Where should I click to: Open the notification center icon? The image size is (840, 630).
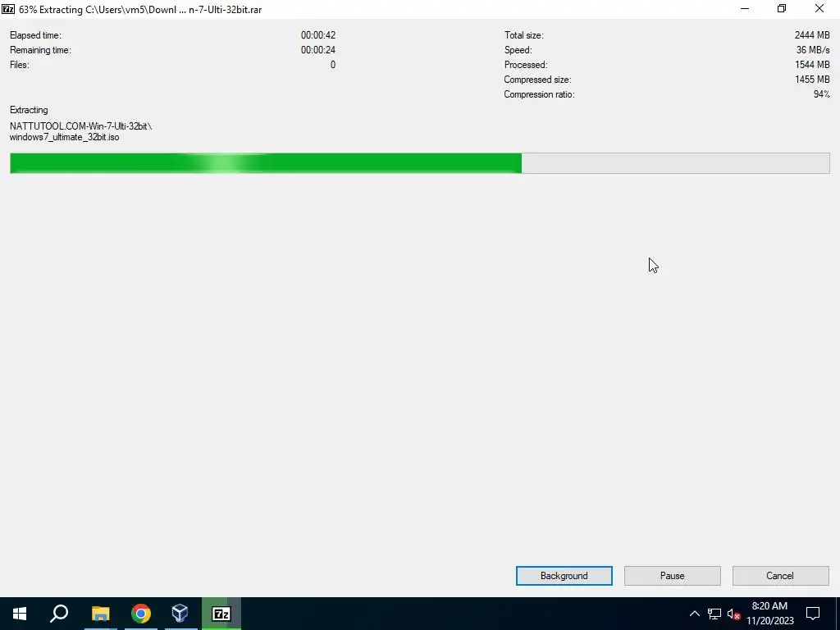[x=813, y=614]
